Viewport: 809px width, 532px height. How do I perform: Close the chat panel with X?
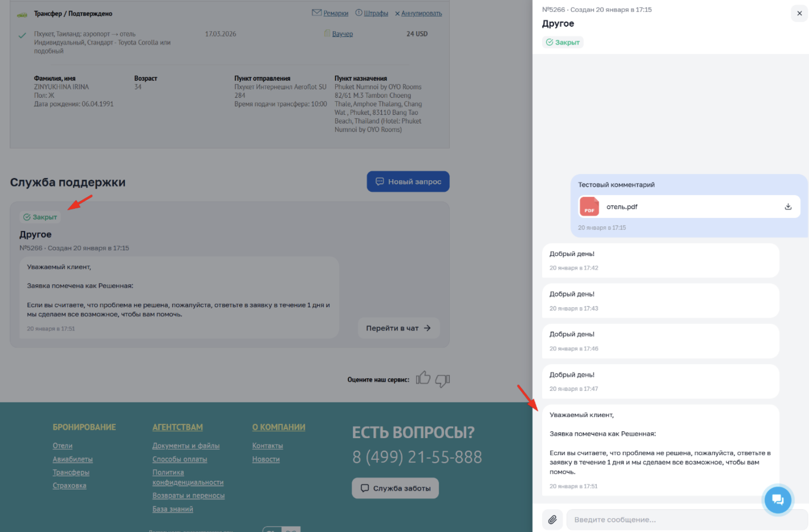[799, 14]
